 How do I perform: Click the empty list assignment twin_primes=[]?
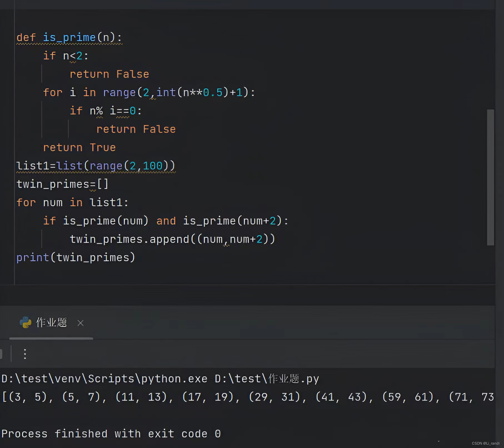(62, 184)
